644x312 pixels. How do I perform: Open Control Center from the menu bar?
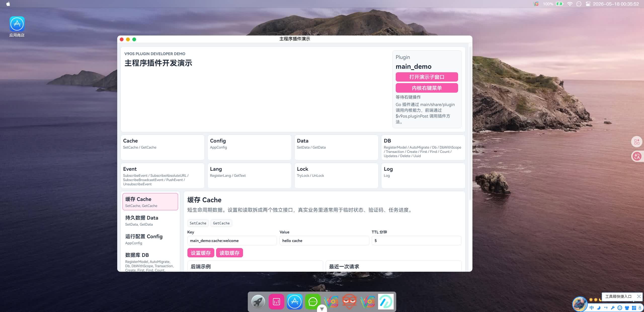click(588, 4)
